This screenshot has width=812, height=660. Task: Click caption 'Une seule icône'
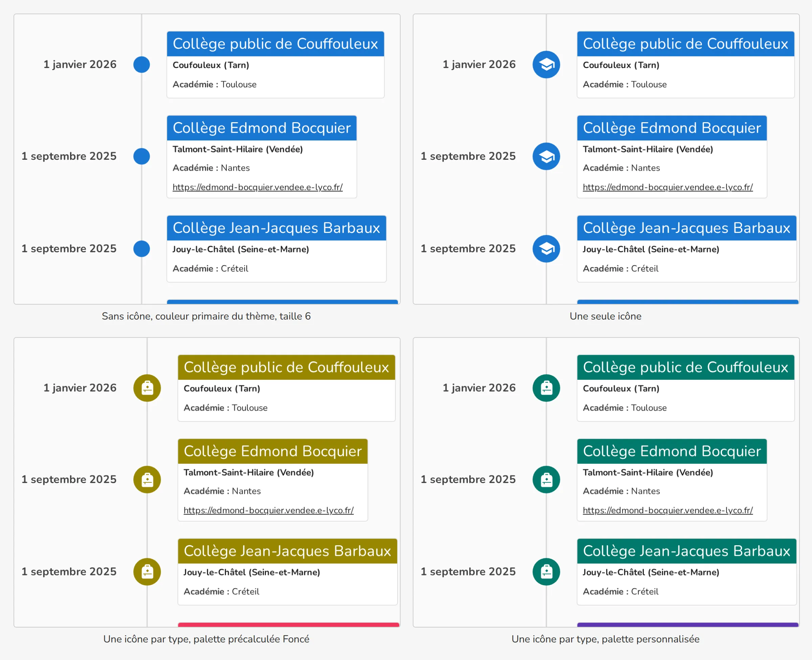click(605, 316)
